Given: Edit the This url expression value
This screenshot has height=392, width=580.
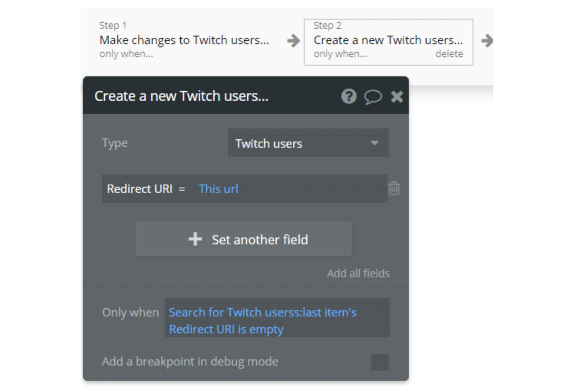Looking at the screenshot, I should [x=218, y=189].
